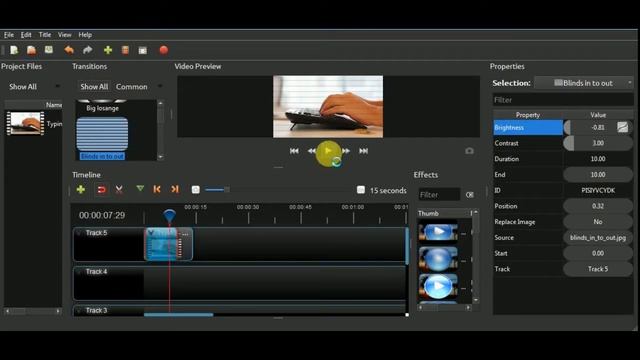Click the Save Project toolbar icon

(x=49, y=50)
